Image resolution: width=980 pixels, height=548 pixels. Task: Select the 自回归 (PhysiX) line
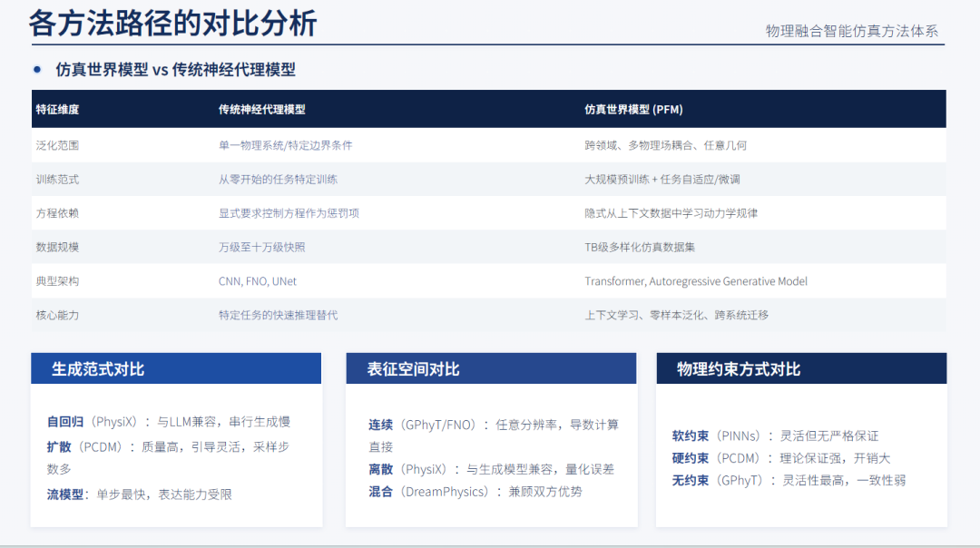click(x=169, y=422)
